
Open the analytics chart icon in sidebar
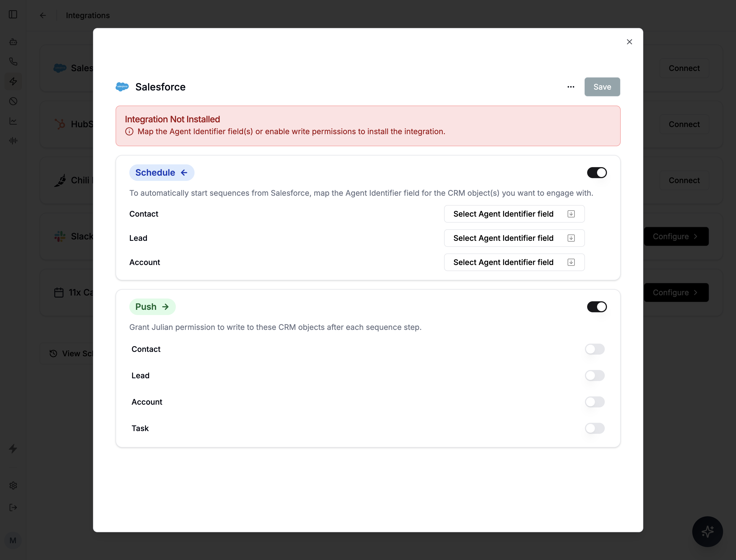pos(13,121)
